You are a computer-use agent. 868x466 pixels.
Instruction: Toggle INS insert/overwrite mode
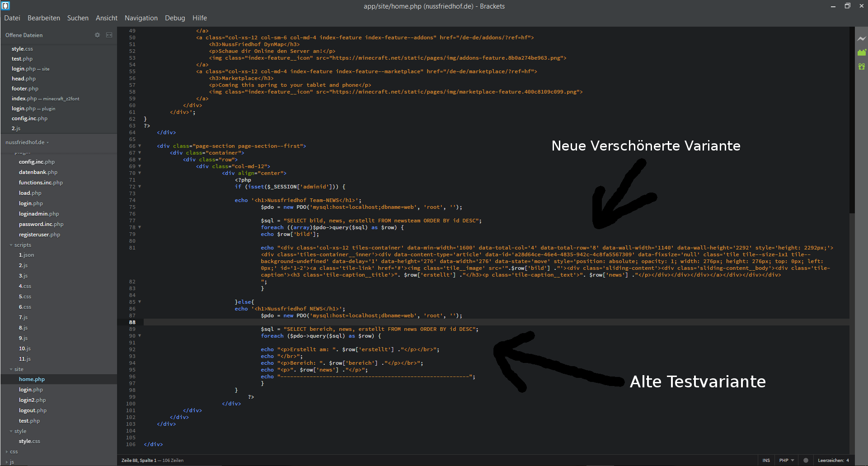[x=766, y=460]
